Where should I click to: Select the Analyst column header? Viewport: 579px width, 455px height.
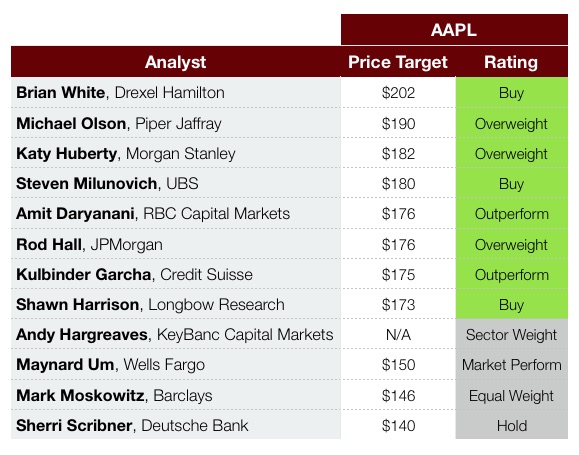[x=176, y=62]
